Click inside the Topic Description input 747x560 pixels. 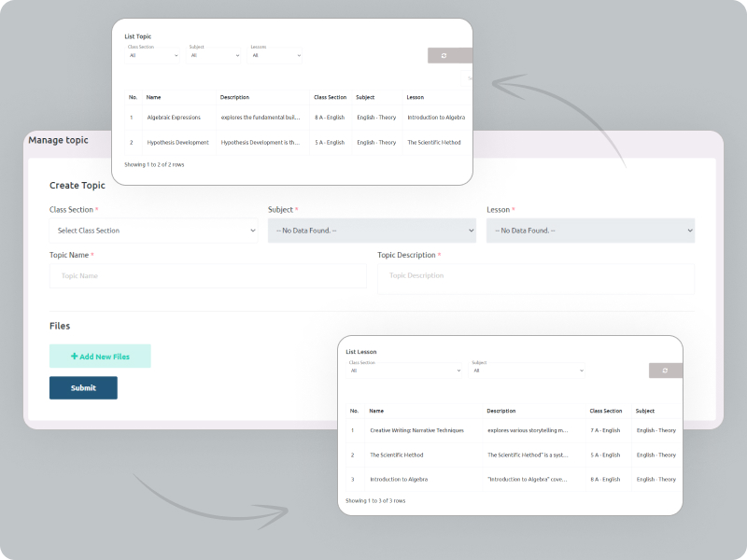pyautogui.click(x=537, y=276)
